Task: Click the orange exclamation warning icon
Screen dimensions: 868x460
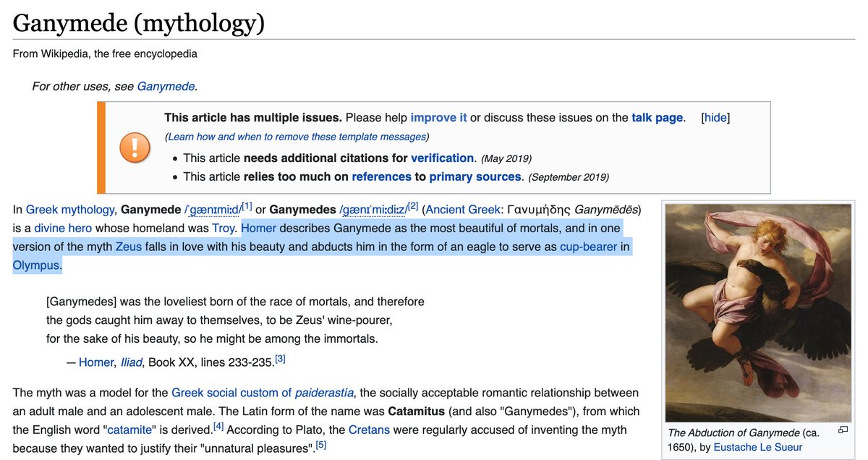Action: (x=134, y=148)
